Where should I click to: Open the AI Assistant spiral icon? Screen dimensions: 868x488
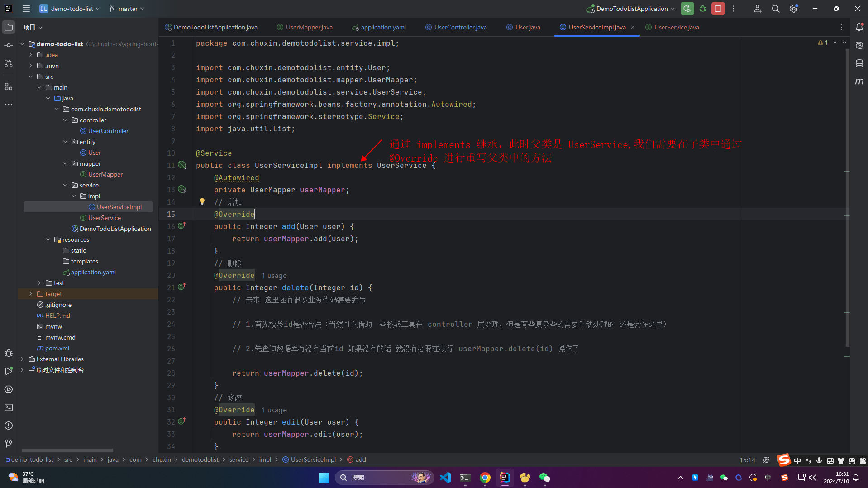click(x=859, y=45)
